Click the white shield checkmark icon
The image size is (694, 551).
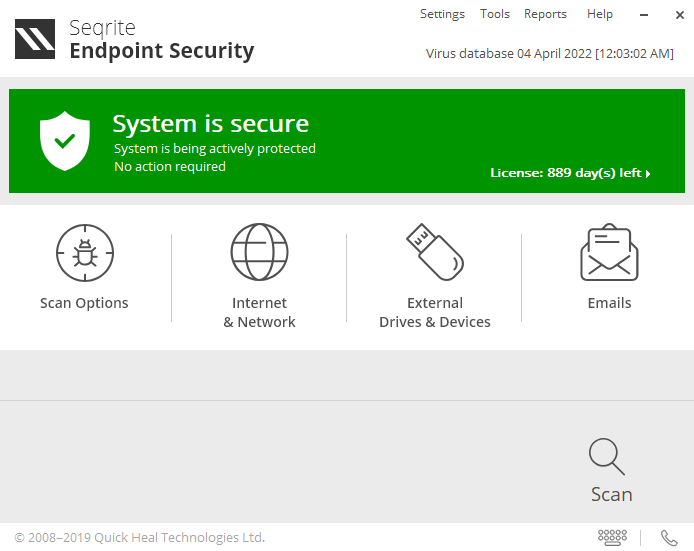click(65, 141)
